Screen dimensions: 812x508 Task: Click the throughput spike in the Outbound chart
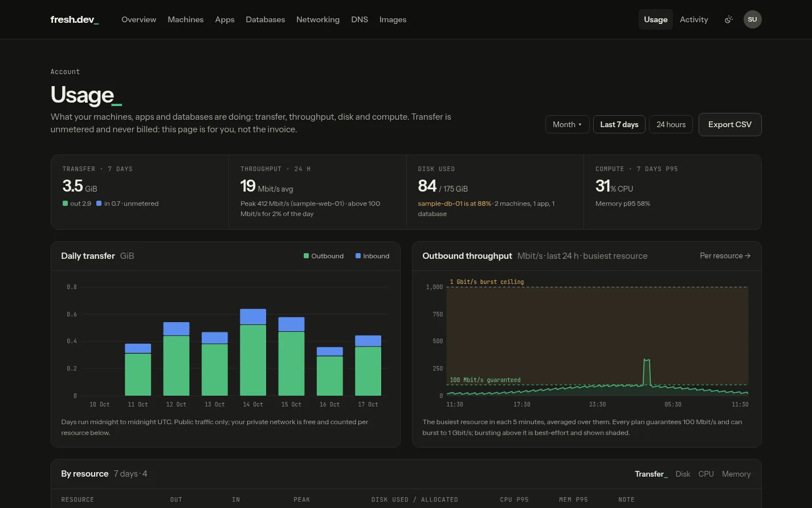pos(647,372)
